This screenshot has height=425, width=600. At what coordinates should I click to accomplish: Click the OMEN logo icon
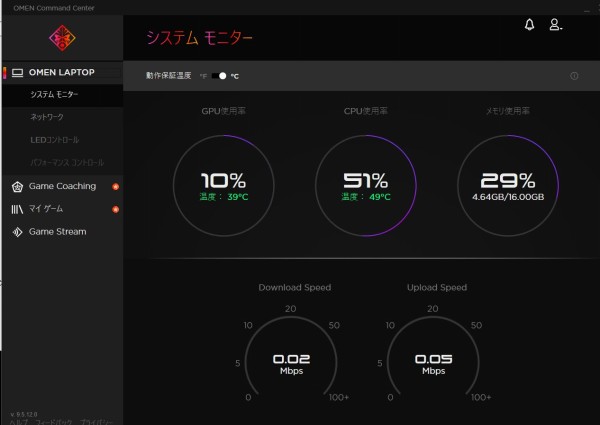pyautogui.click(x=61, y=38)
